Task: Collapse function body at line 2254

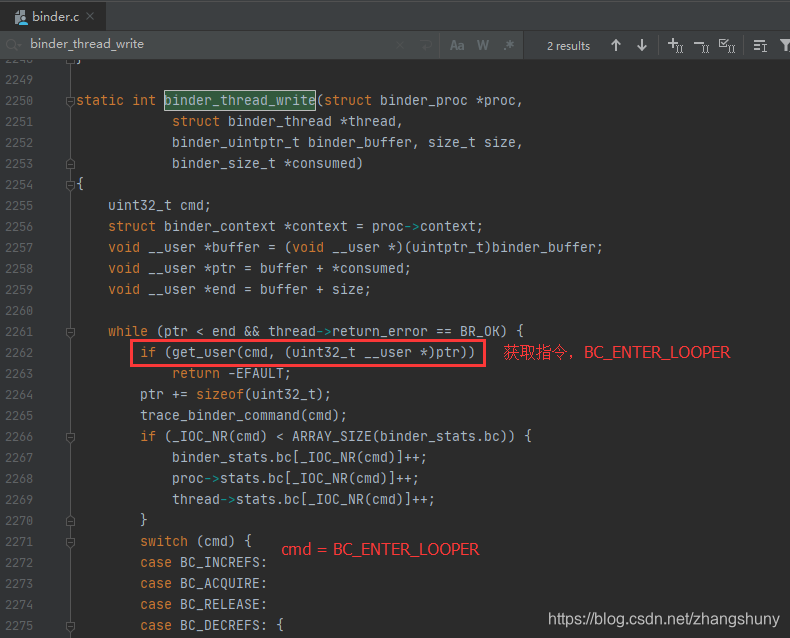Action: (x=71, y=185)
